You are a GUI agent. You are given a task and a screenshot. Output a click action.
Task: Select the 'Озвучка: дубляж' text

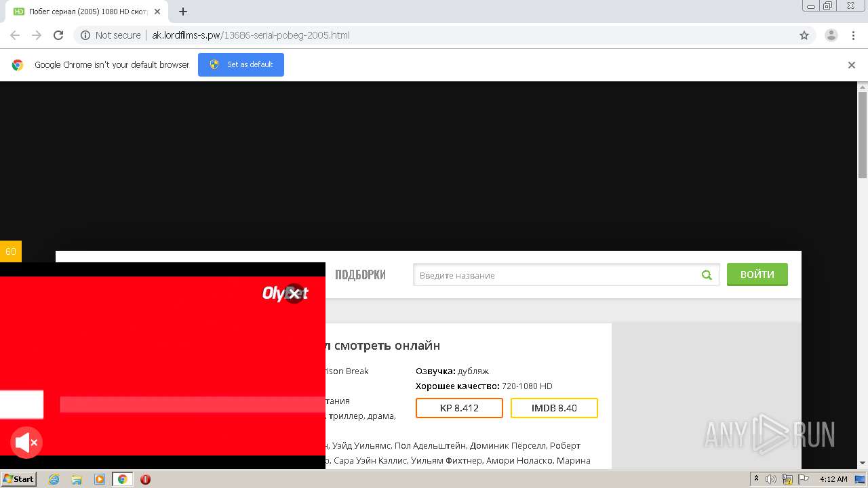452,371
